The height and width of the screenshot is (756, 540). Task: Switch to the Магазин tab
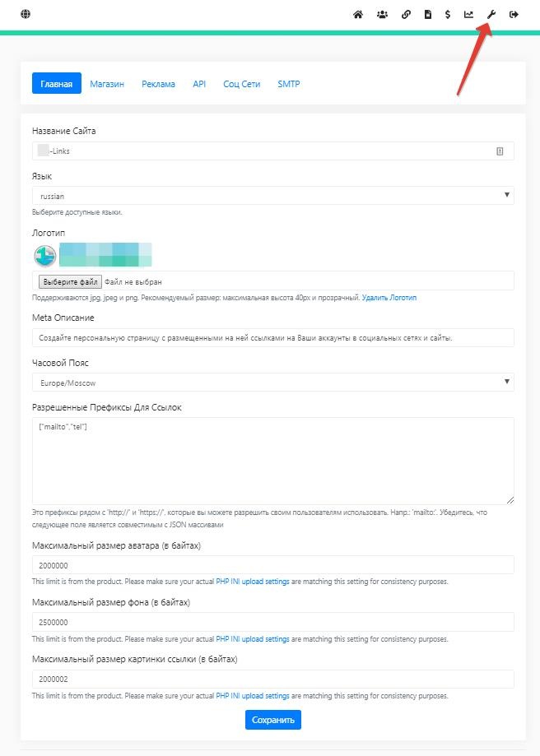(x=107, y=84)
